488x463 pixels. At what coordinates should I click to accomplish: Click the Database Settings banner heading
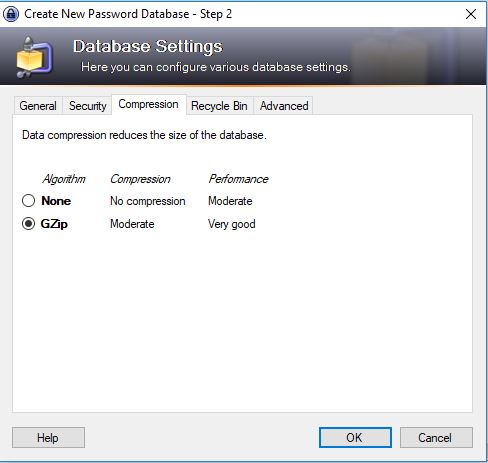coord(148,46)
